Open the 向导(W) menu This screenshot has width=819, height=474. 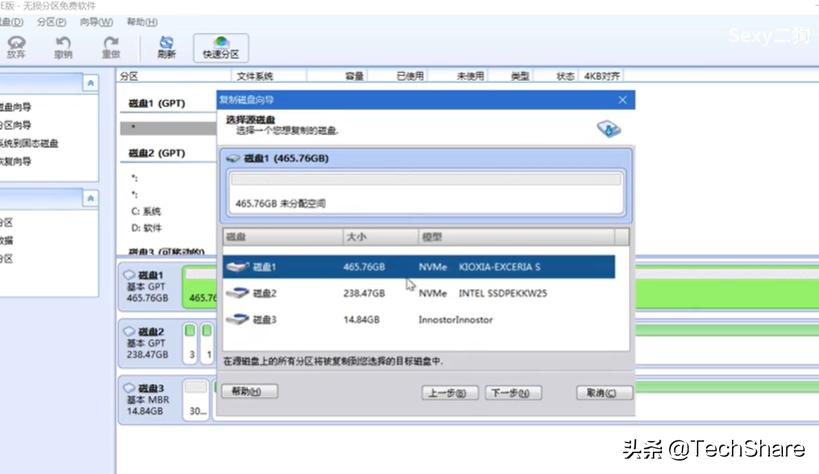coord(96,22)
